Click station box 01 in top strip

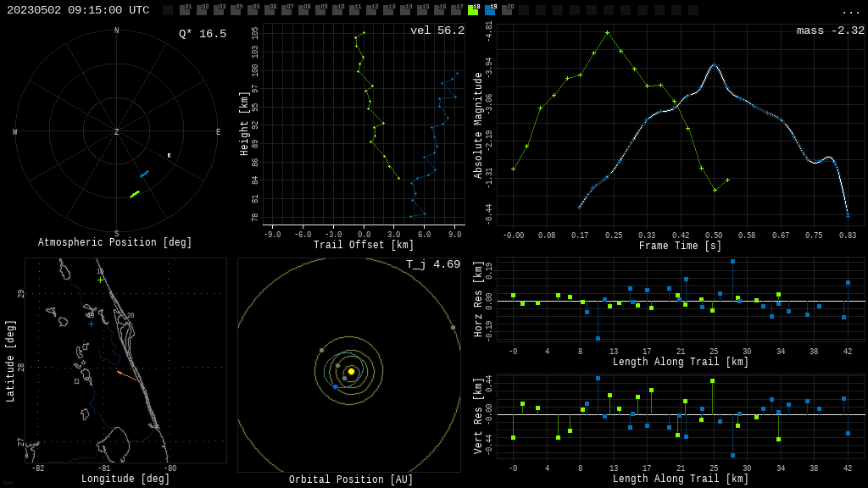point(186,9)
